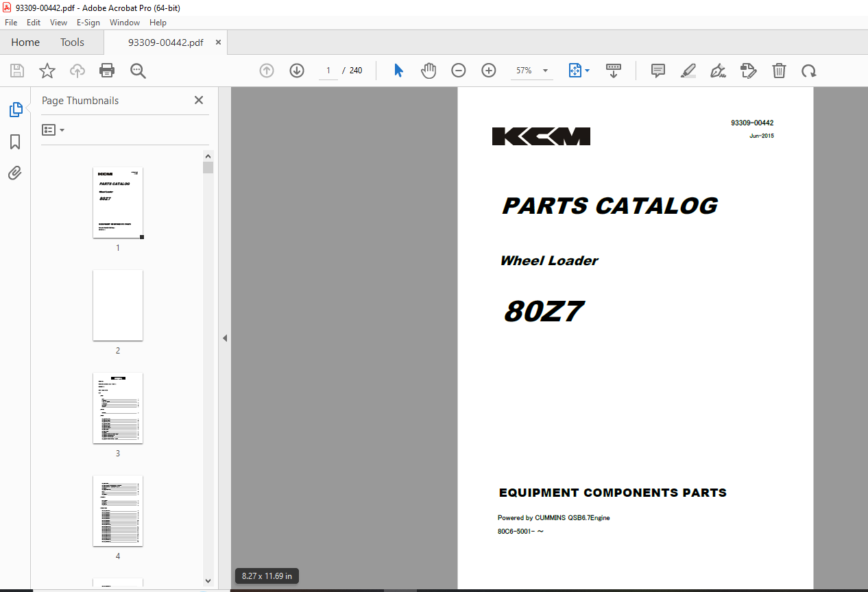Select the highlight text tool
The image size is (868, 592).
click(688, 71)
